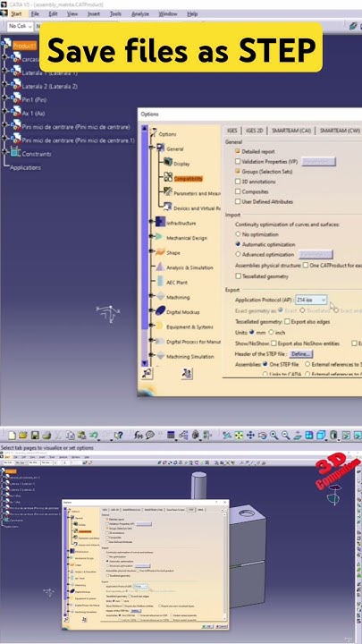362x644 pixels.
Task: Click the Paste icon in bottom toolbar
Action: point(81,435)
